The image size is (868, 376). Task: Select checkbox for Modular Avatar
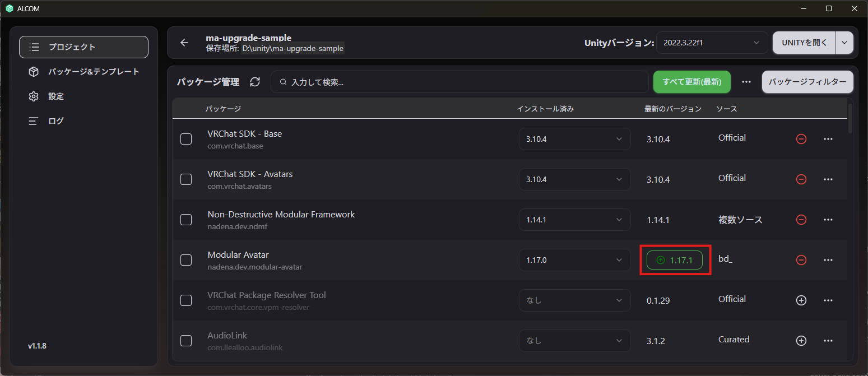186,260
